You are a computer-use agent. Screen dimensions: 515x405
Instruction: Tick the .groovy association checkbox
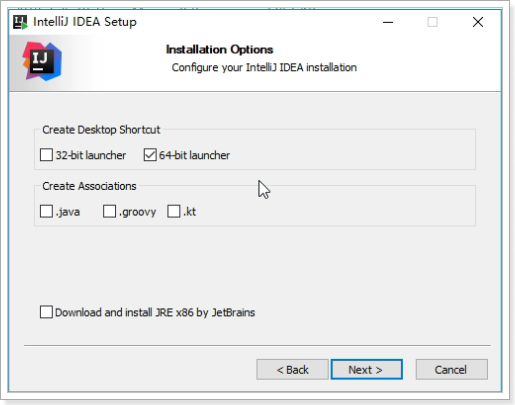tap(109, 211)
